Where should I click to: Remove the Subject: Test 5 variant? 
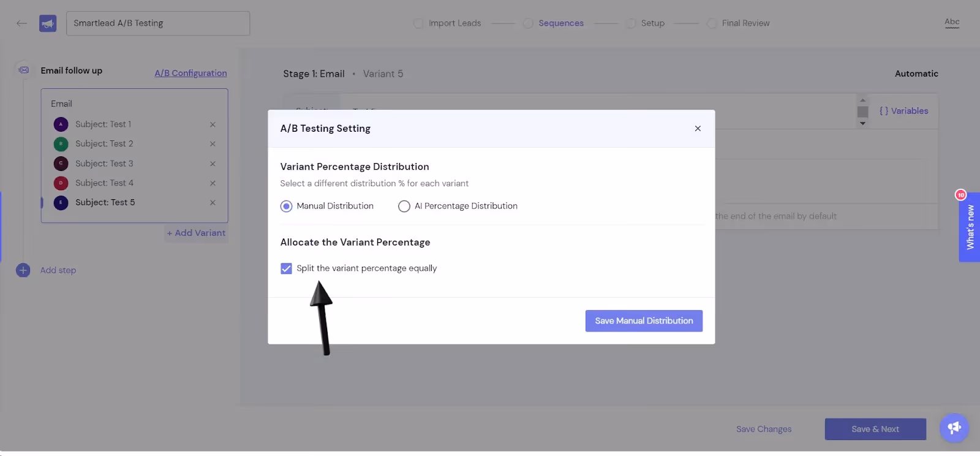[213, 203]
